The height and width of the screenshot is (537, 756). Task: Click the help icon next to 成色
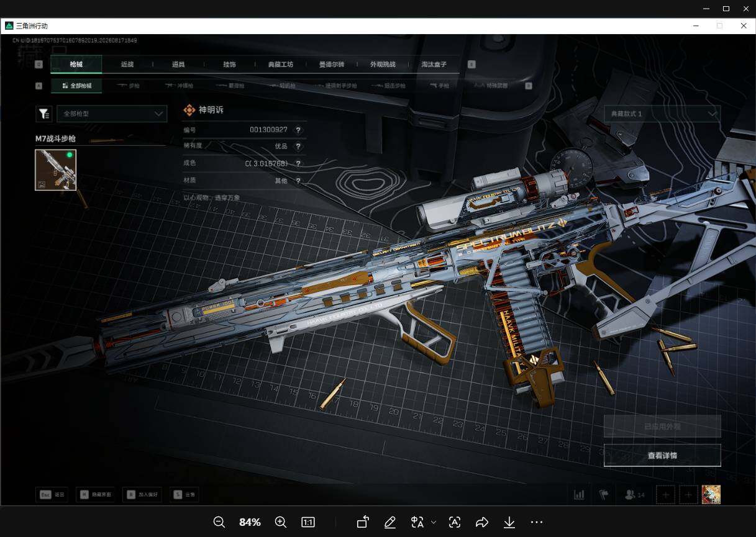(298, 163)
